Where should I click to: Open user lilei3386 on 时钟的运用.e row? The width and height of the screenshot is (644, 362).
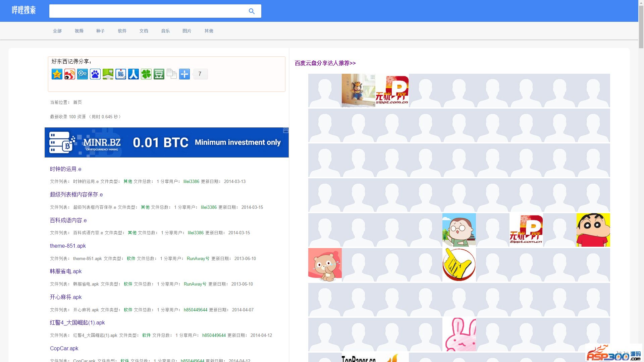tap(191, 181)
